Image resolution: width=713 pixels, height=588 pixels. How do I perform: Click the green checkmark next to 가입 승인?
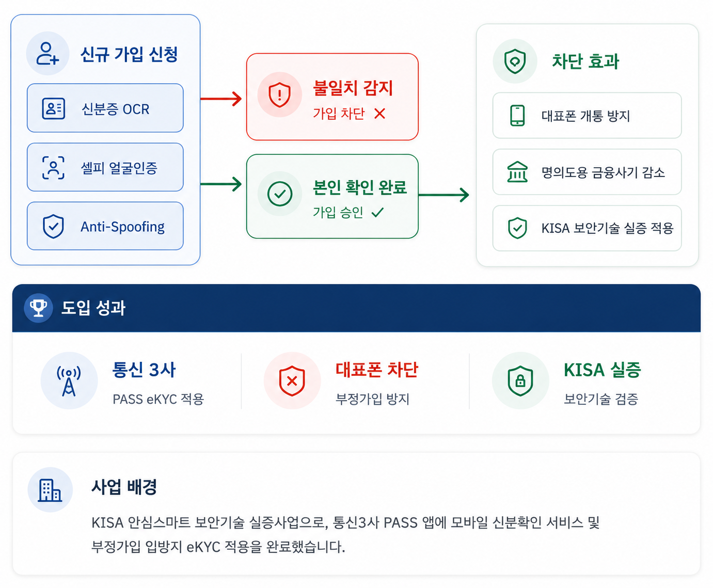coord(377,212)
